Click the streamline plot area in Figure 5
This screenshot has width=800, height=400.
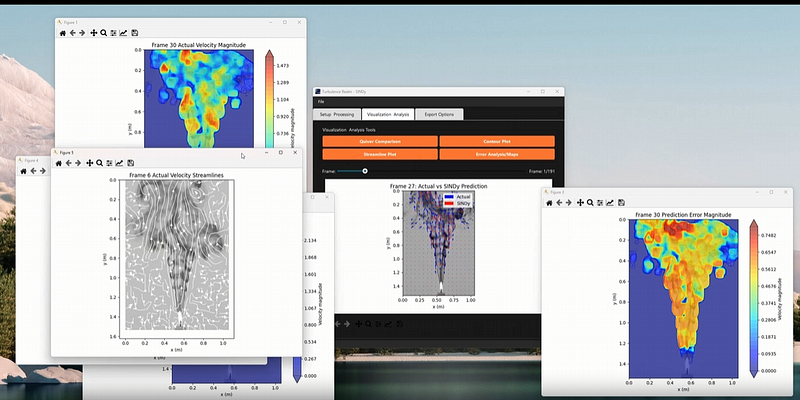[177, 258]
